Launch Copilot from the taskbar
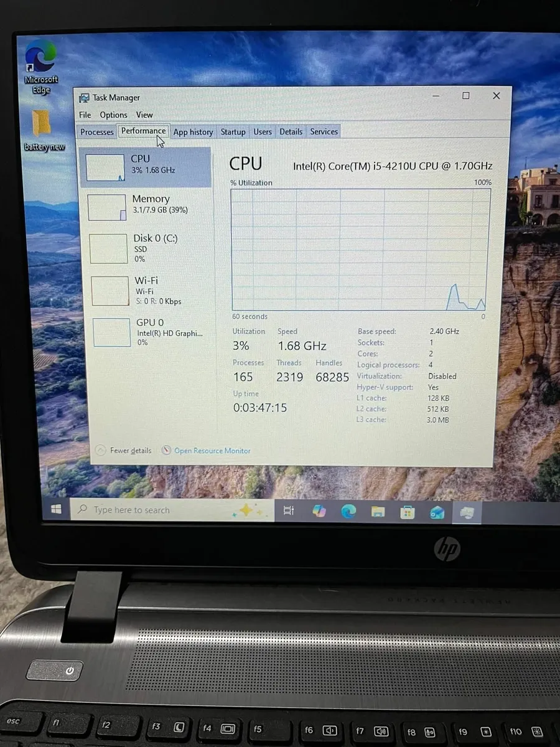Viewport: 560px width, 747px height. pos(319,511)
